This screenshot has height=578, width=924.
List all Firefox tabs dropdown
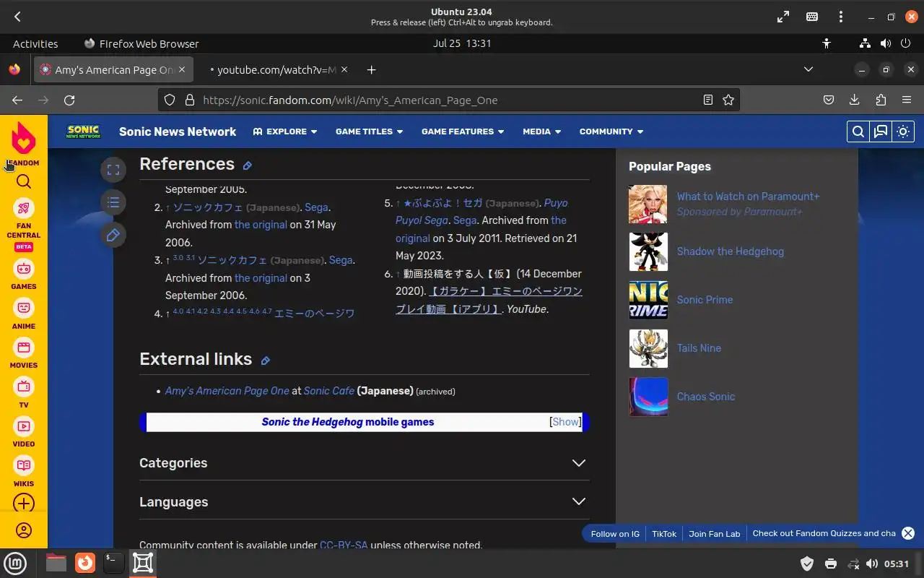[x=808, y=69]
